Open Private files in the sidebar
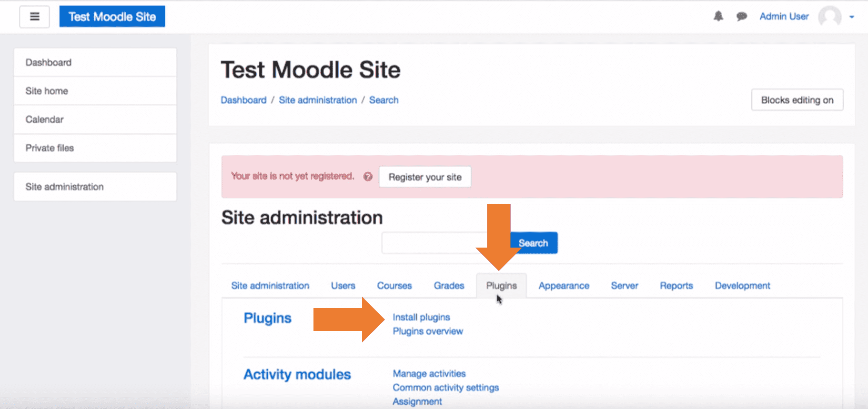This screenshot has height=409, width=868. click(x=95, y=148)
